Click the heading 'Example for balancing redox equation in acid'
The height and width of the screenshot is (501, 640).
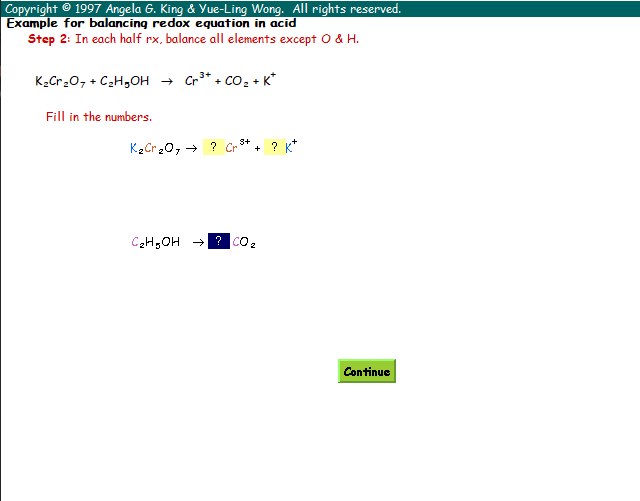[x=151, y=23]
